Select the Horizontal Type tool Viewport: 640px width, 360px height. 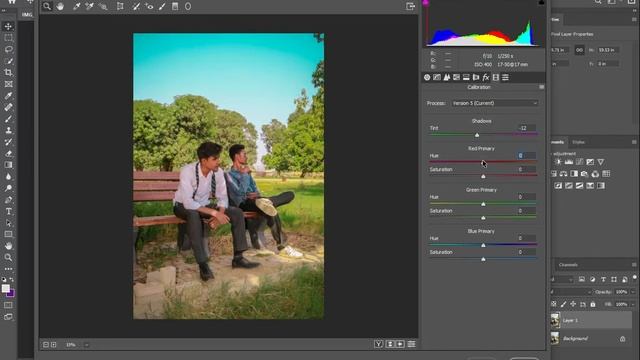coord(8,211)
